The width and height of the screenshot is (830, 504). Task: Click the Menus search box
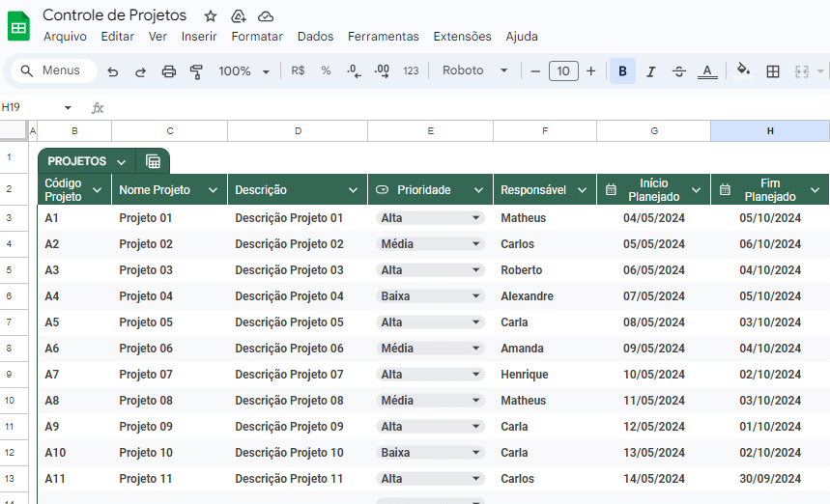(x=54, y=70)
